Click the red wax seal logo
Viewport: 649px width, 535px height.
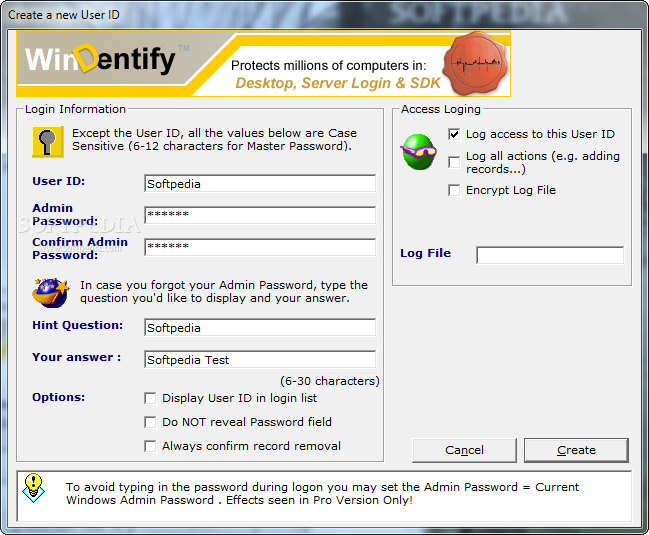point(476,63)
